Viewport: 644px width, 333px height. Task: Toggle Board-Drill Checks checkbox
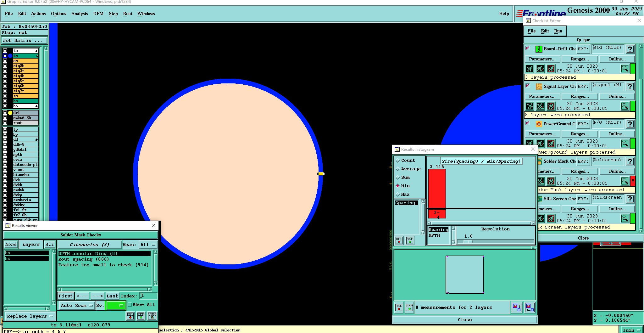coord(528,48)
